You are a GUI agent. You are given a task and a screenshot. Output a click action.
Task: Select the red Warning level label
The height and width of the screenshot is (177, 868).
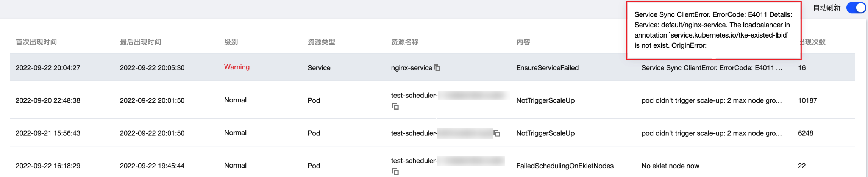click(237, 67)
